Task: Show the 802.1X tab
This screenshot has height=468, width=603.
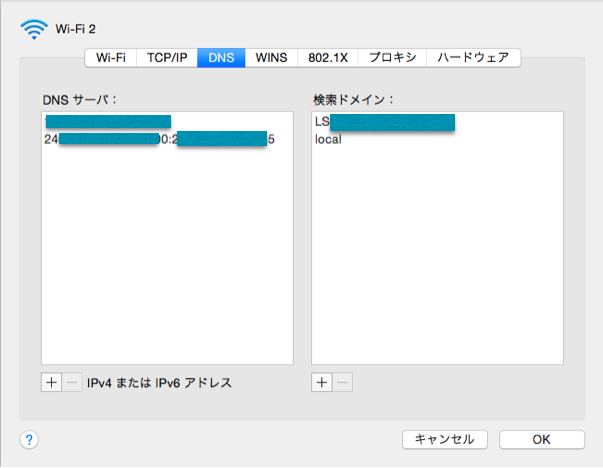Action: pos(327,58)
